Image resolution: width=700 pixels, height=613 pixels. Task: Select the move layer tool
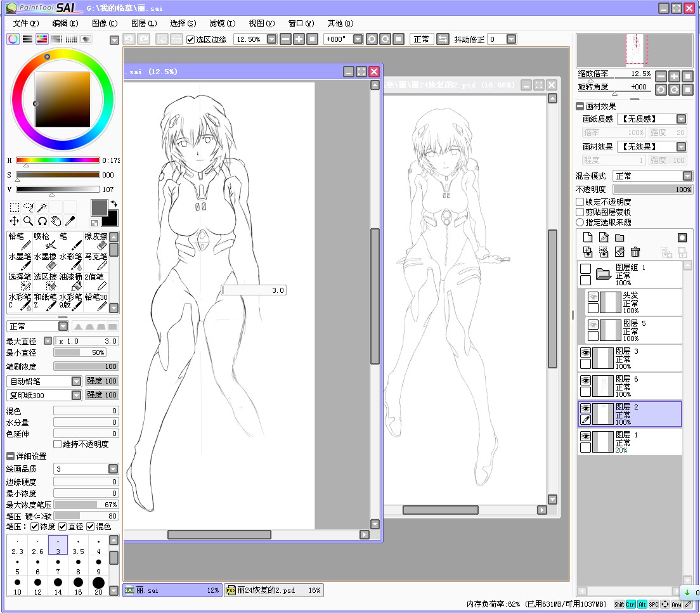click(x=15, y=221)
